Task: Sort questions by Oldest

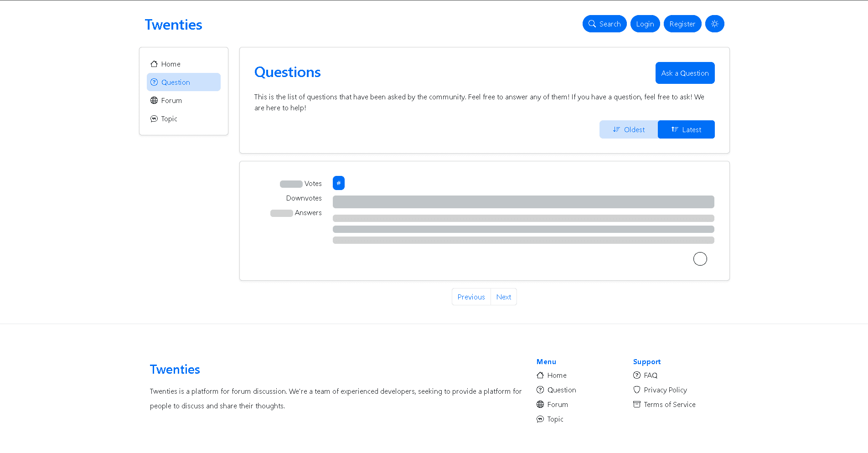Action: (x=628, y=129)
